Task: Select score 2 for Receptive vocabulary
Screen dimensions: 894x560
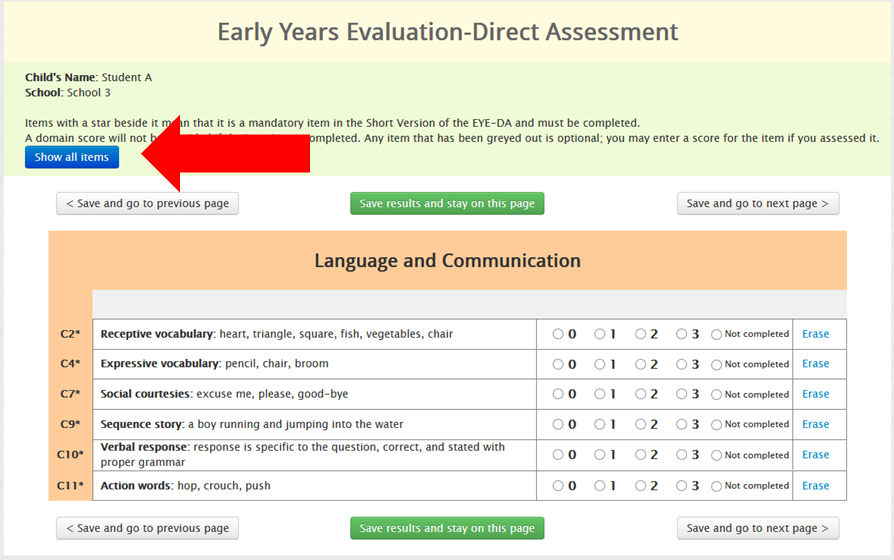Action: (640, 334)
